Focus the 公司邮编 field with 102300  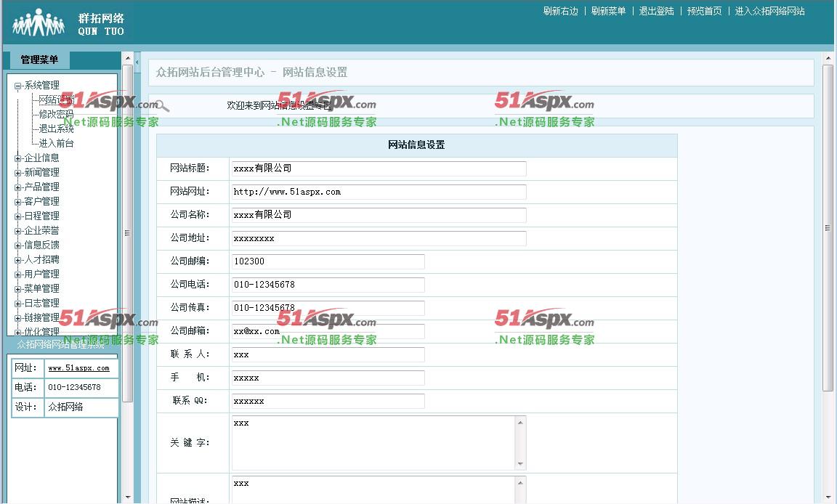(x=328, y=261)
